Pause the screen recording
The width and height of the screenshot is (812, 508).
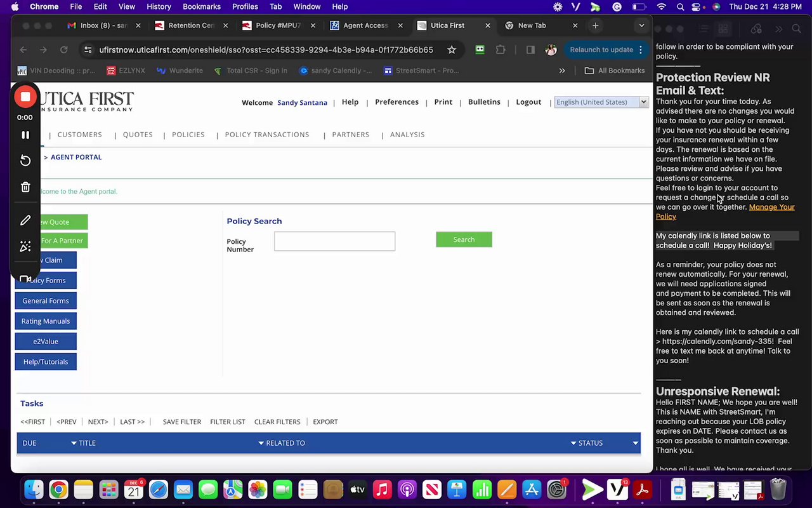point(25,135)
